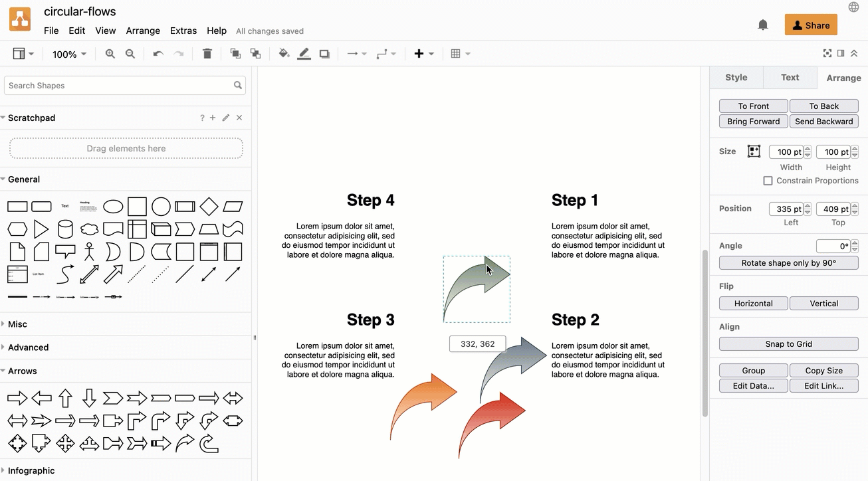Undo the last action

pos(158,53)
